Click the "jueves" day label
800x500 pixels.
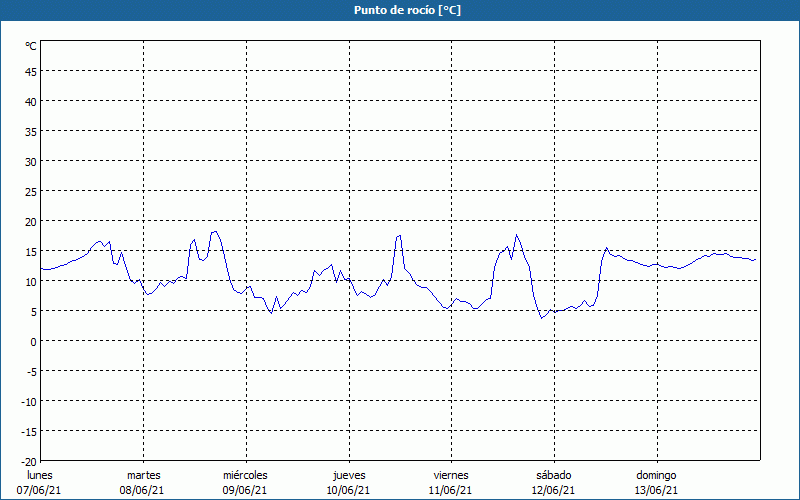[348, 475]
